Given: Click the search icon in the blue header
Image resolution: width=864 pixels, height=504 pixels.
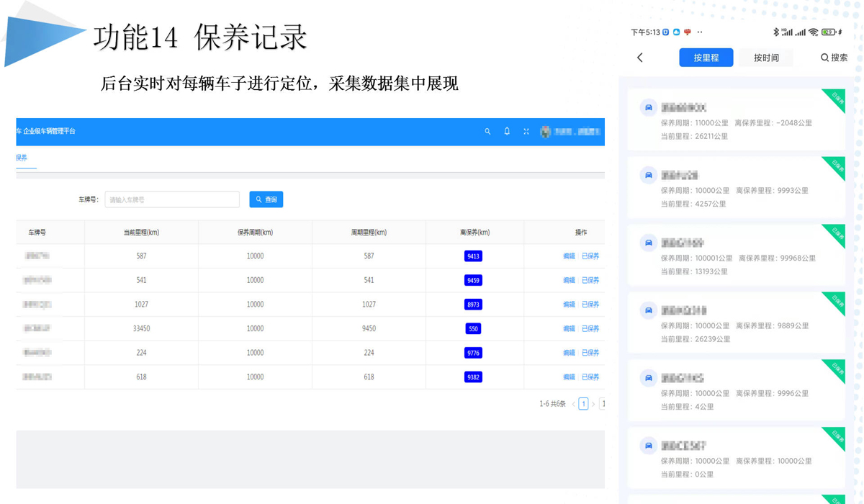Looking at the screenshot, I should [487, 132].
